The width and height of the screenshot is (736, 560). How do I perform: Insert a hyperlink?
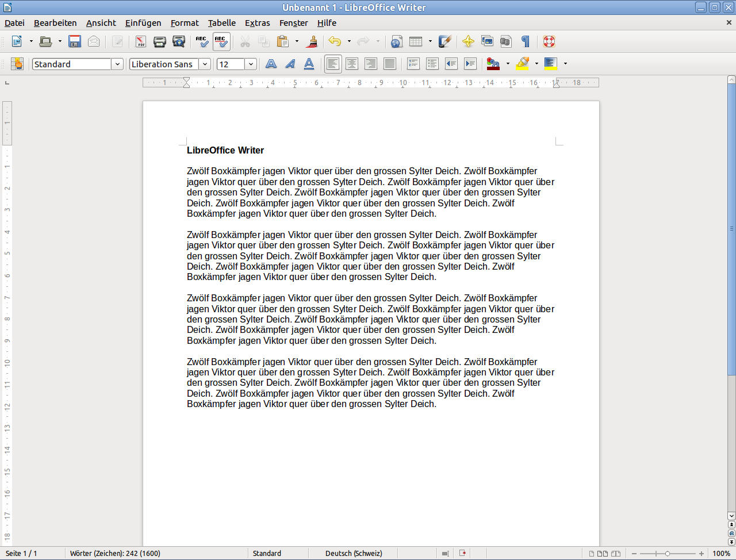tap(396, 41)
